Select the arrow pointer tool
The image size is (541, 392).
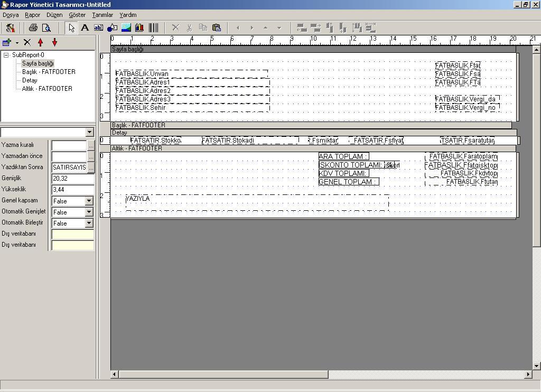click(x=71, y=28)
